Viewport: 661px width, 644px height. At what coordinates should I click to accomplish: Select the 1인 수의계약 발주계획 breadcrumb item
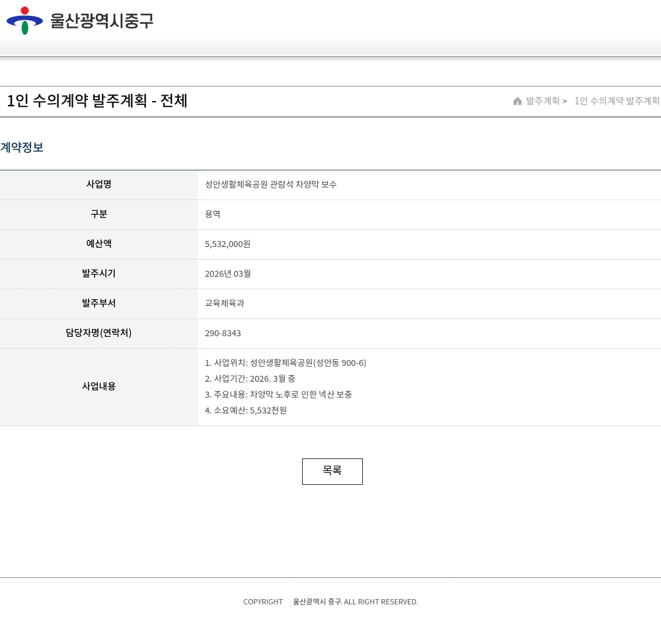click(x=616, y=101)
